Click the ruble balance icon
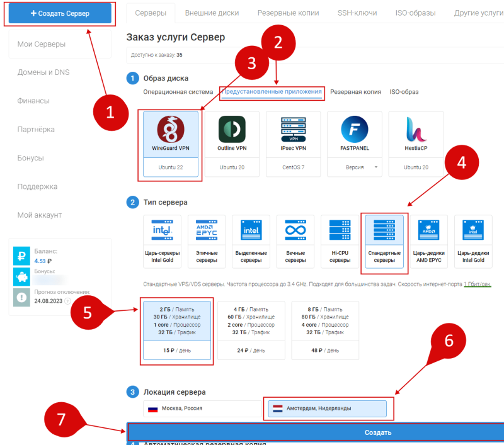 [21, 256]
